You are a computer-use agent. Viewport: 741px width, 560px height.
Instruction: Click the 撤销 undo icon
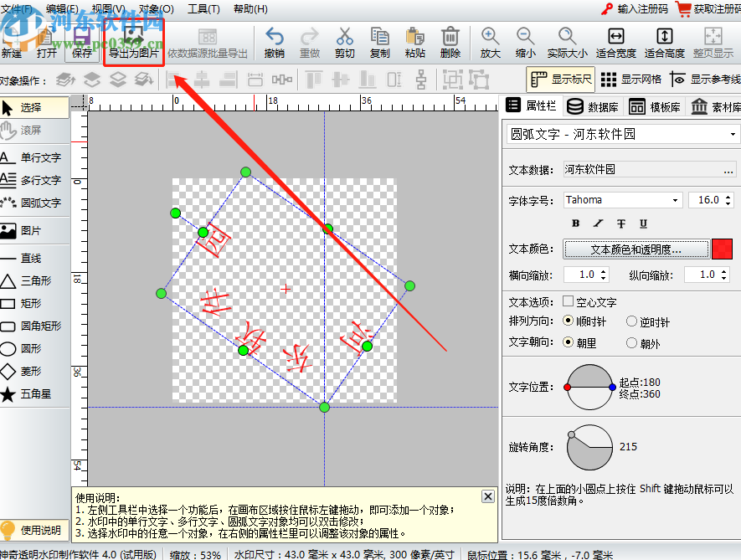[x=274, y=37]
